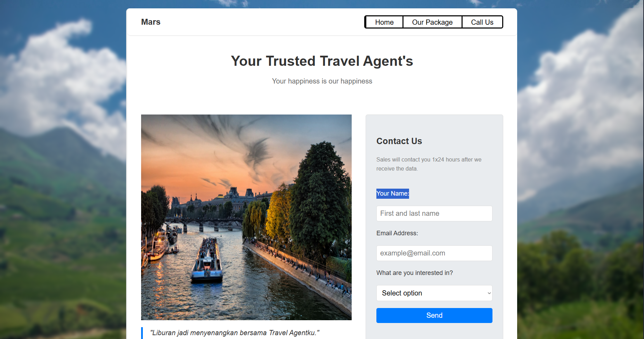Click the Email Address label
This screenshot has height=339, width=644.
click(x=397, y=233)
